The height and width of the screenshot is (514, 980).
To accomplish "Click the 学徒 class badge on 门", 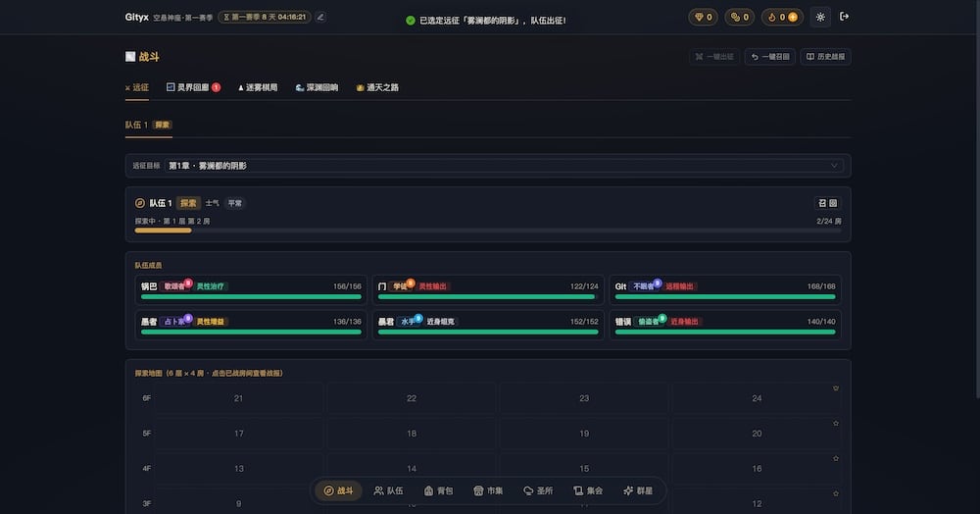I will [x=400, y=286].
